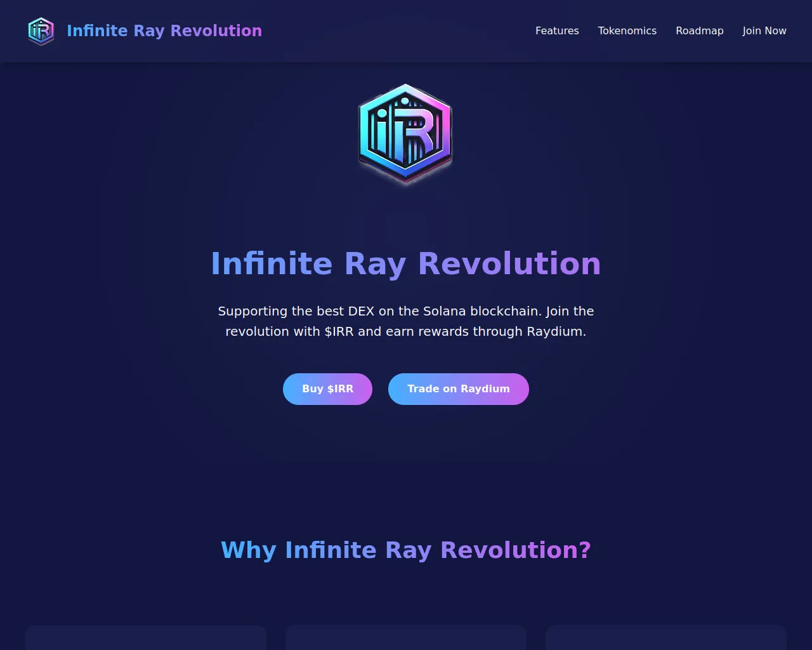Select Join Now in the top navigation
The image size is (812, 650).
point(764,30)
